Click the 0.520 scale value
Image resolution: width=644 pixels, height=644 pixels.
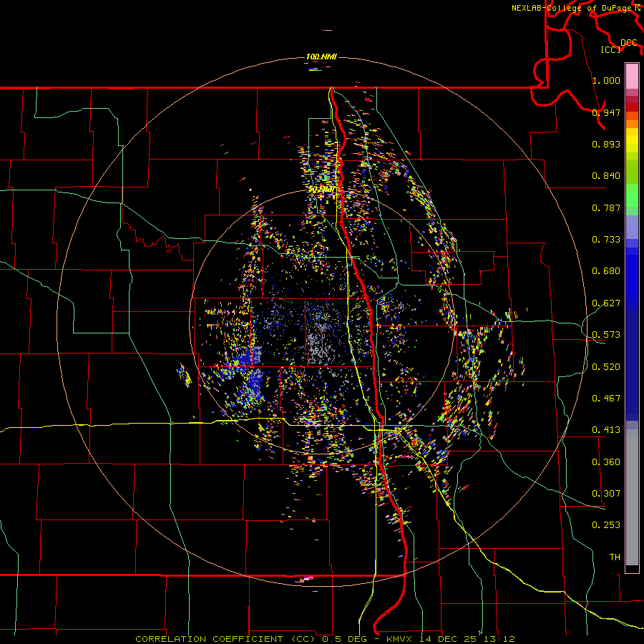click(606, 367)
